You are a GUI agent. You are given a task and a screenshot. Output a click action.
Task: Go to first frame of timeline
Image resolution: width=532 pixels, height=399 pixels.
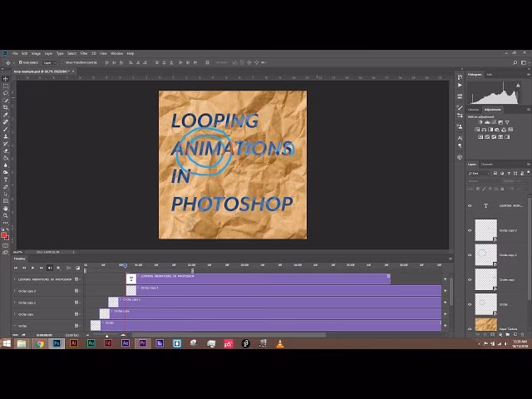pyautogui.click(x=15, y=268)
